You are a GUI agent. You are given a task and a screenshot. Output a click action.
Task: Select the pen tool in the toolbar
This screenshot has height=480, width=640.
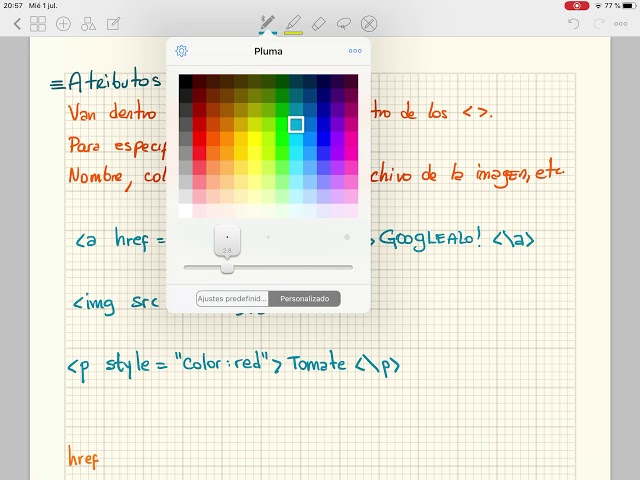[x=268, y=23]
